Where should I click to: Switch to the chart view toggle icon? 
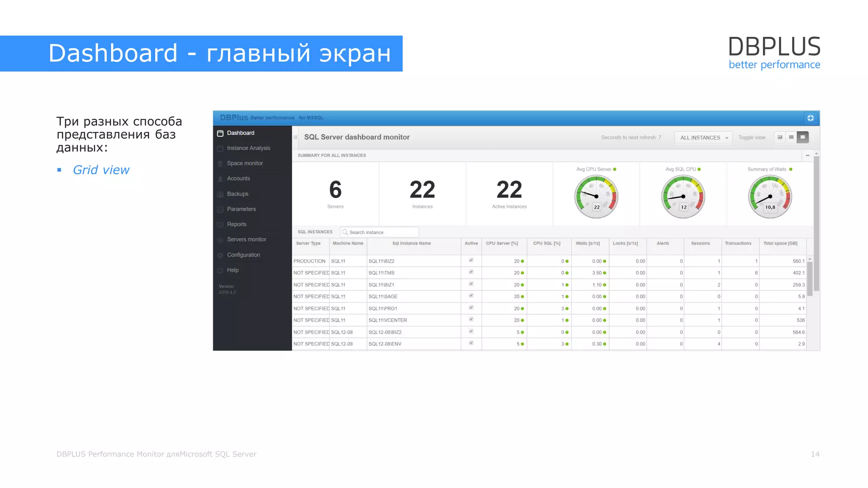(780, 137)
